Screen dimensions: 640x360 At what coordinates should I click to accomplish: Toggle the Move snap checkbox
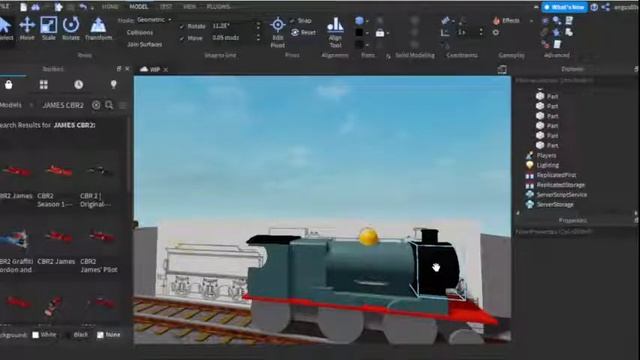(x=182, y=38)
